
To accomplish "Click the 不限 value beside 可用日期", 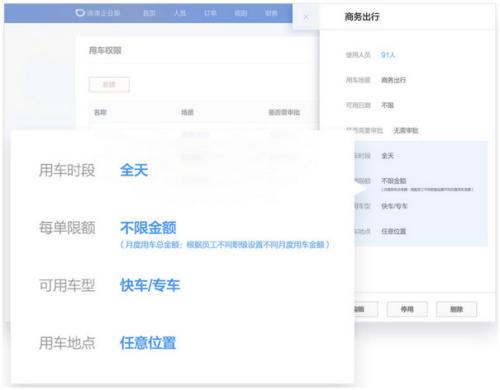I will click(x=387, y=105).
